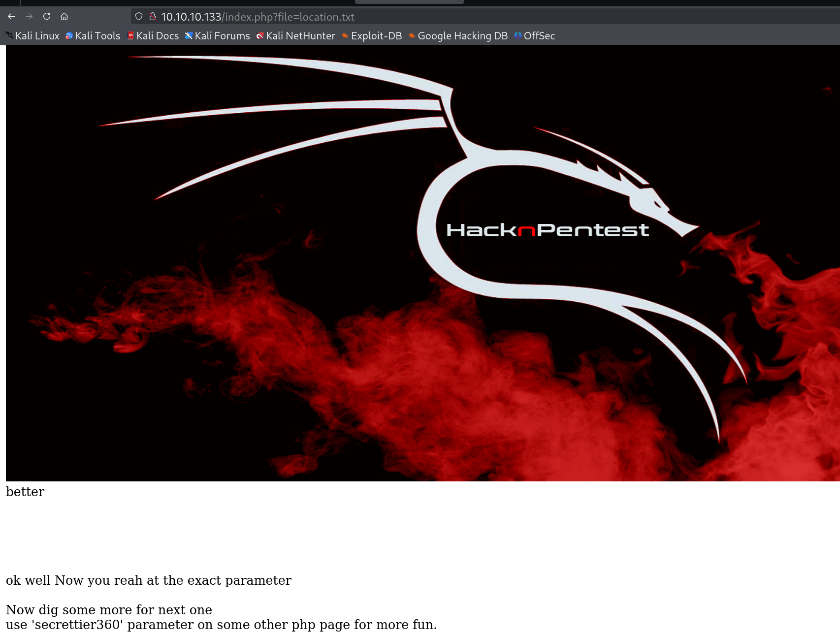Open the Kali Linux bookmark
This screenshot has width=840, height=633.
[32, 36]
